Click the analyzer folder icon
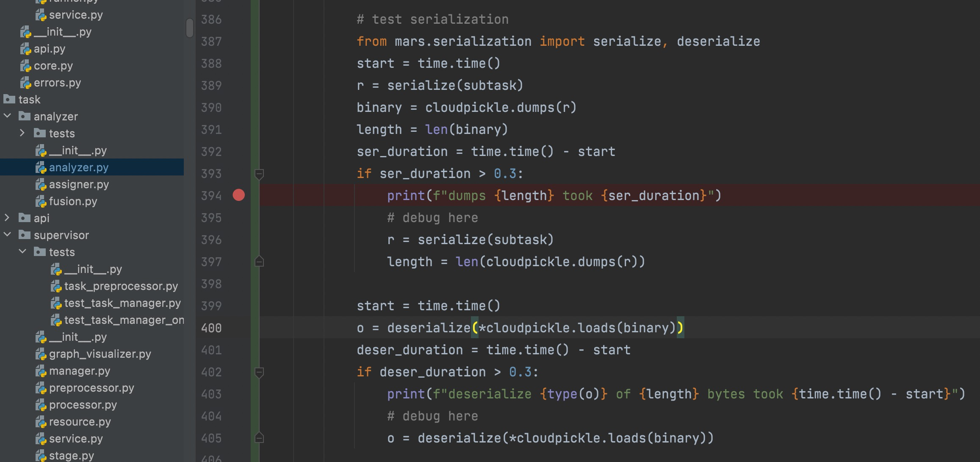Viewport: 980px width, 462px height. coord(25,116)
